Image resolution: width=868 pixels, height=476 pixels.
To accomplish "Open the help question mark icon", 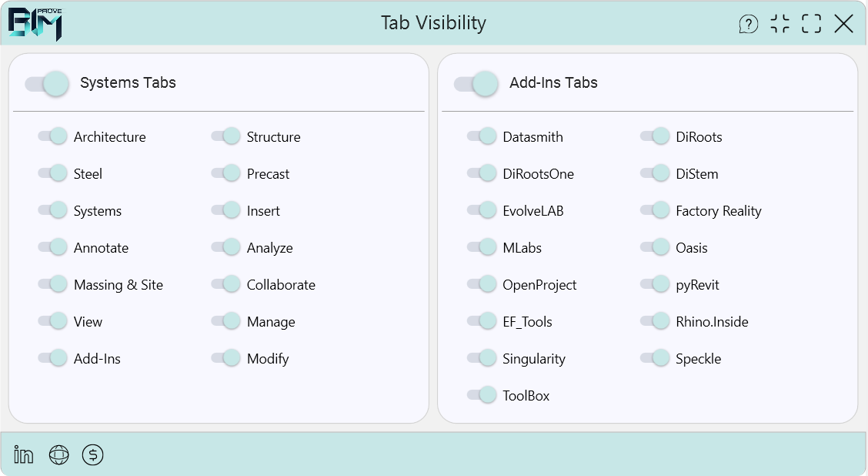I will 748,24.
